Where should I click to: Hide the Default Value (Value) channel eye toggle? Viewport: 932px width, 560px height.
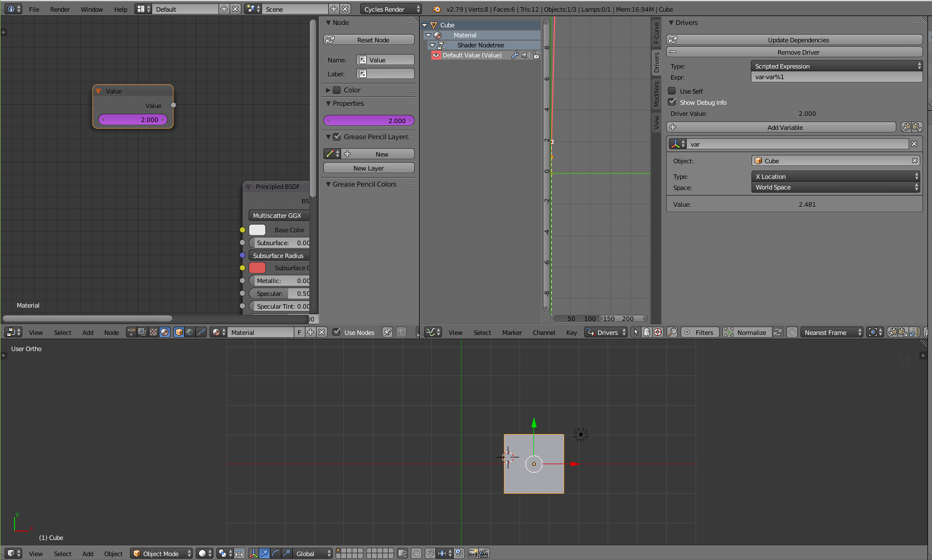click(x=436, y=55)
